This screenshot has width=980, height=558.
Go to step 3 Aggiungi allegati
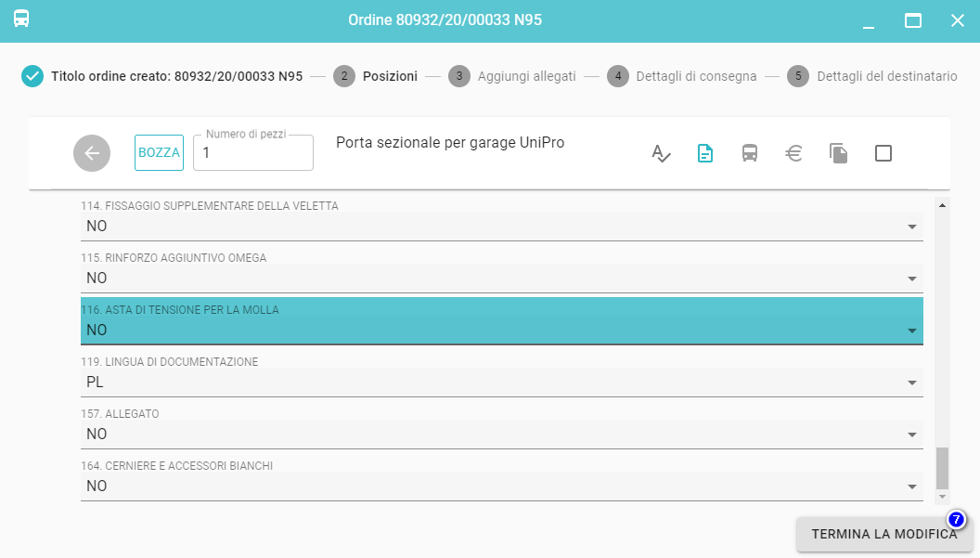512,76
